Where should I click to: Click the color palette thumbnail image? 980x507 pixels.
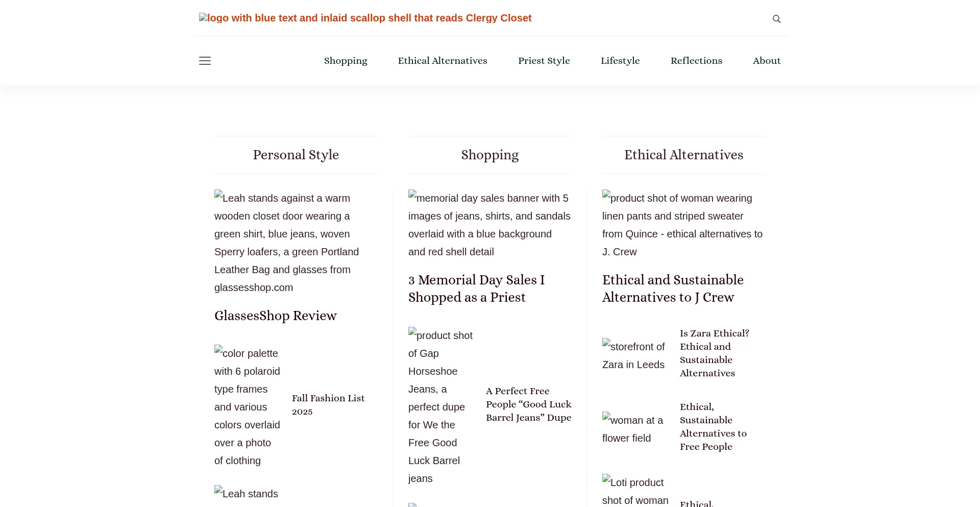click(248, 406)
